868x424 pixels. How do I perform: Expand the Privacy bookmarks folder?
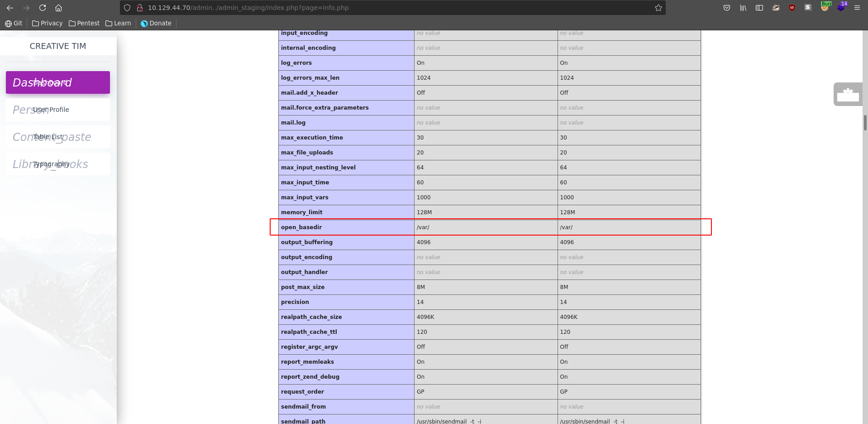tap(48, 23)
